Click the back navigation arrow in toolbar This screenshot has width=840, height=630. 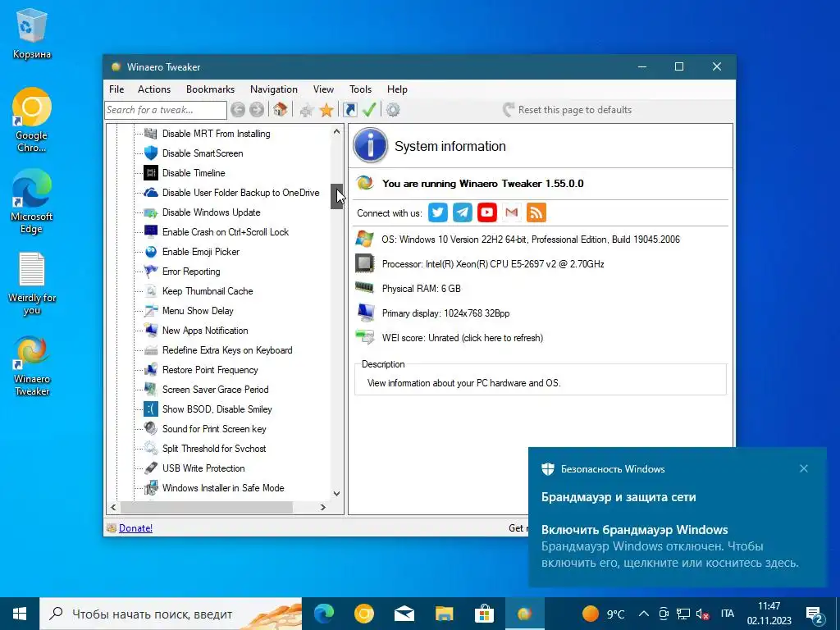tap(238, 110)
